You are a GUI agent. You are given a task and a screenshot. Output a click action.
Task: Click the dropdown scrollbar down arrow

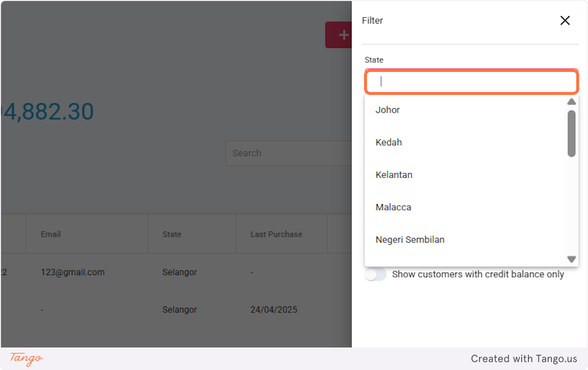pyautogui.click(x=571, y=259)
